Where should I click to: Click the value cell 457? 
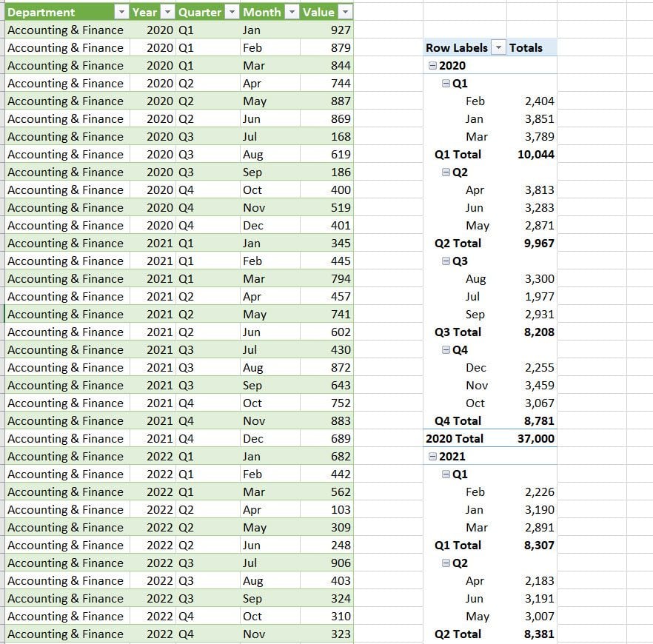(x=326, y=296)
